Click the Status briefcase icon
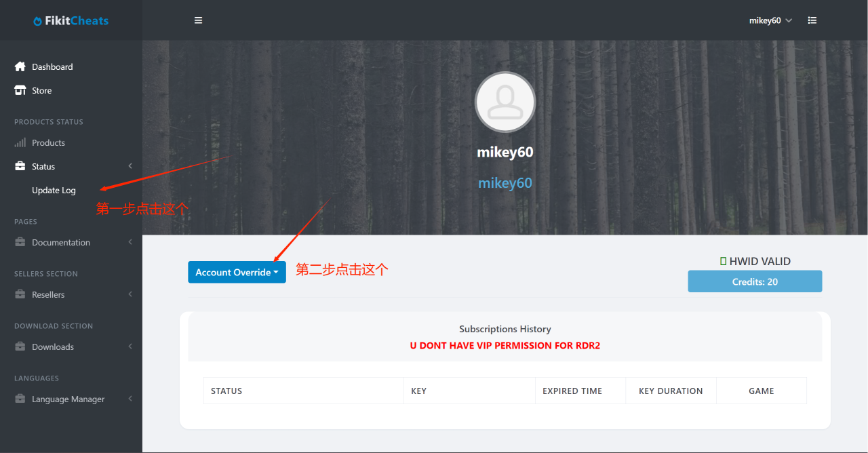Viewport: 868px width, 453px height. pyautogui.click(x=20, y=166)
